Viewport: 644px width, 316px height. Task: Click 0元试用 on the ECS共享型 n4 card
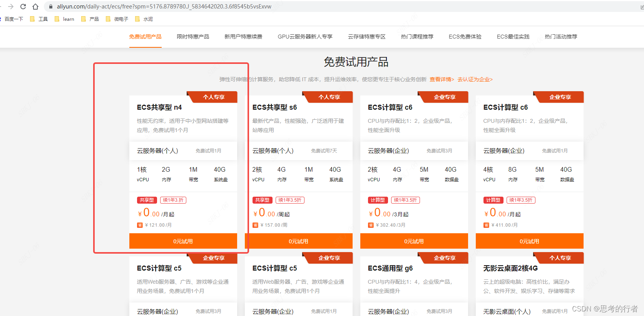[x=183, y=241]
